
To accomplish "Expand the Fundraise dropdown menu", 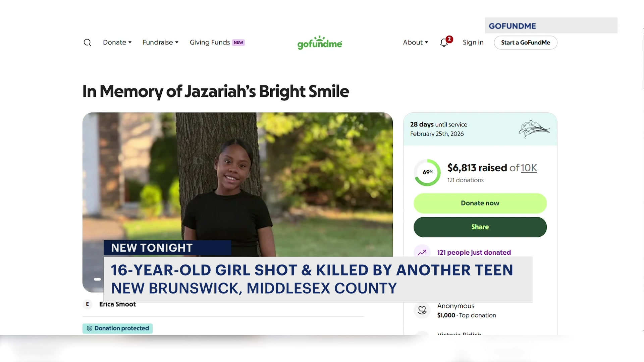I will tap(160, 43).
